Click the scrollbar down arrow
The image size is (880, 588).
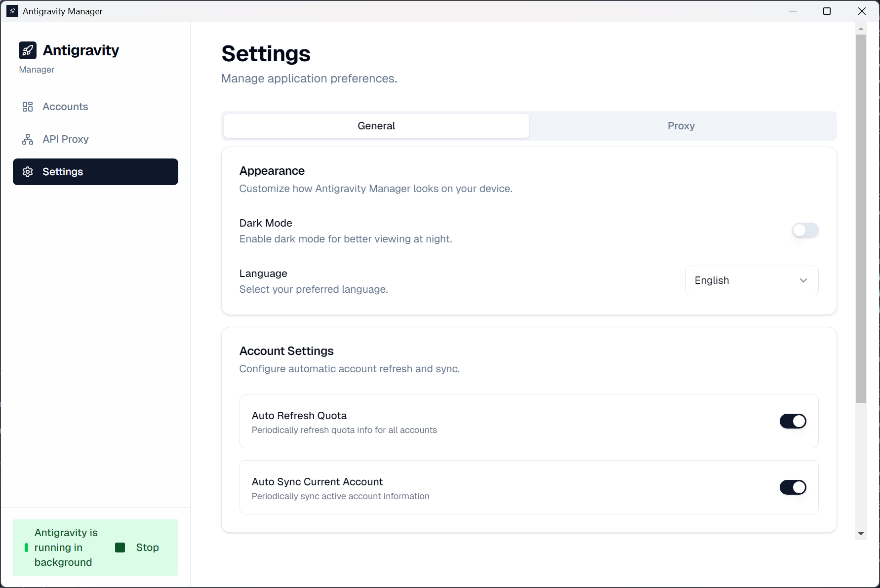click(x=861, y=534)
